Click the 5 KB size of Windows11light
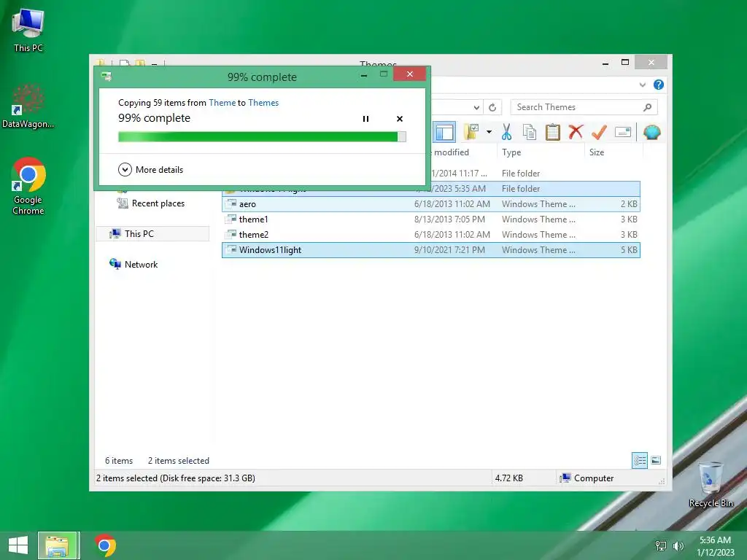Screen dimensions: 747x560 629,250
